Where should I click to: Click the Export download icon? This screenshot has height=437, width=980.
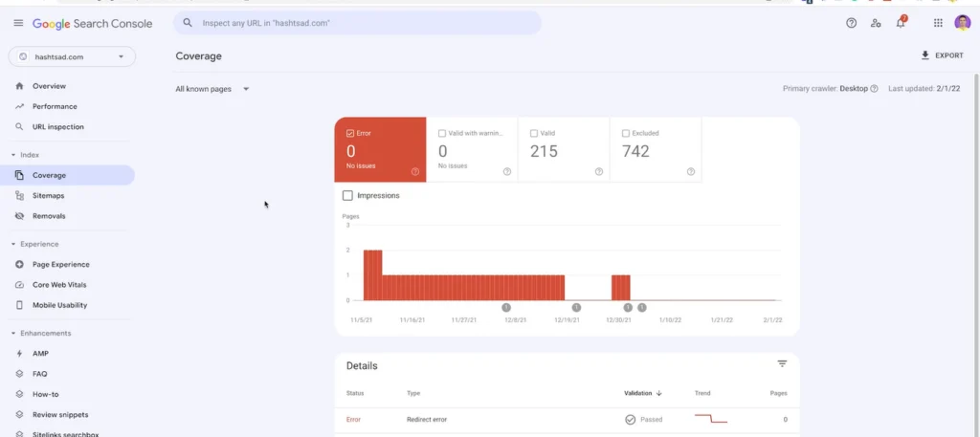(x=925, y=55)
